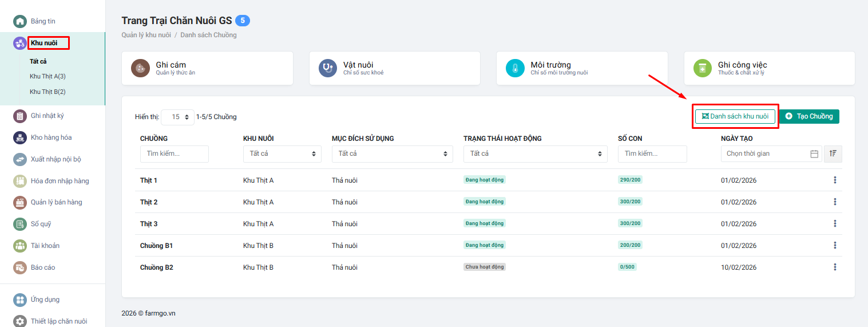Click the Tạo Chuồng button
The width and height of the screenshot is (868, 327).
[x=809, y=116]
